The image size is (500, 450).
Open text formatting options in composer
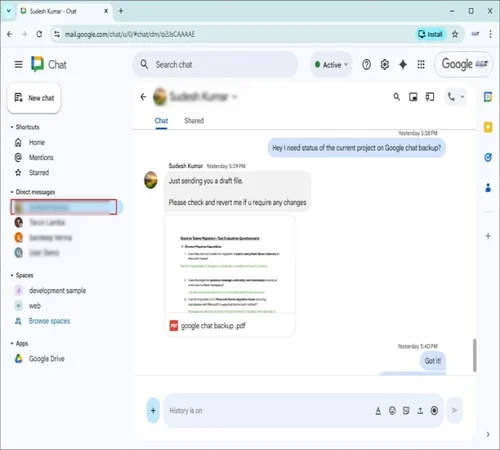(x=378, y=411)
